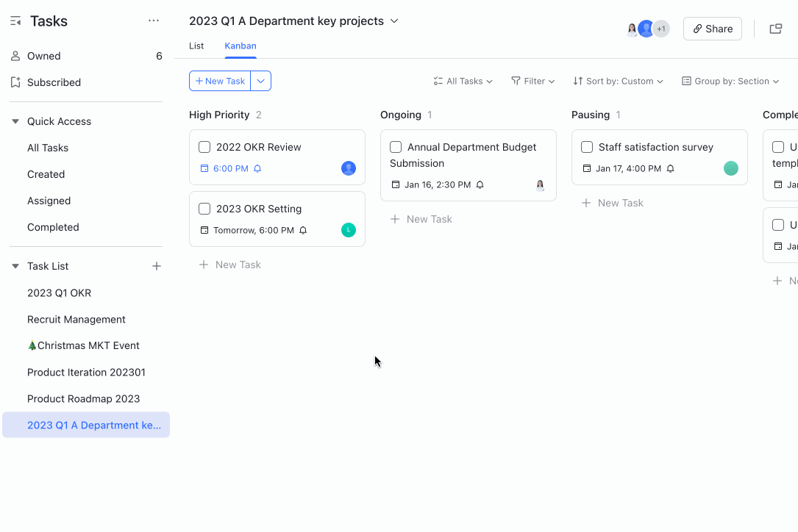The width and height of the screenshot is (798, 532).
Task: Click the Subscribed bookmark icon
Action: point(15,82)
